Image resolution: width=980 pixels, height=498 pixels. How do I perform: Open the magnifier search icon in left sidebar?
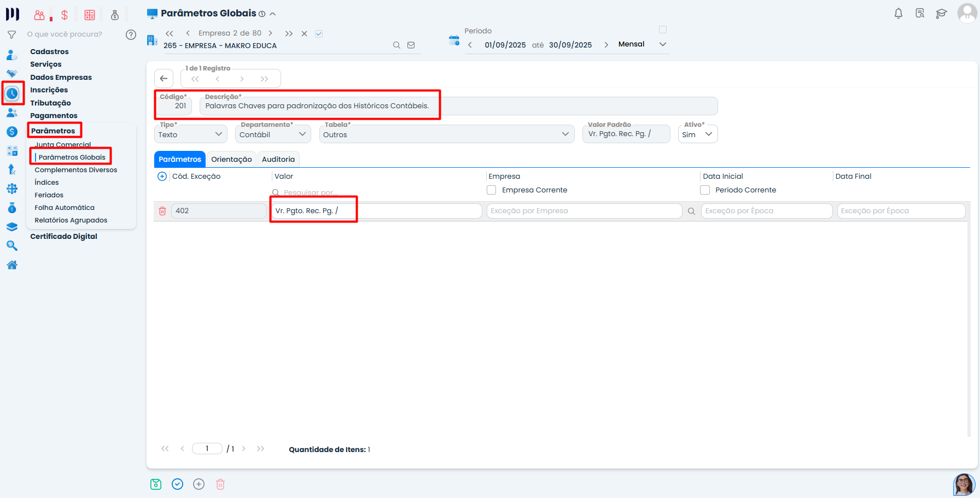pyautogui.click(x=11, y=246)
